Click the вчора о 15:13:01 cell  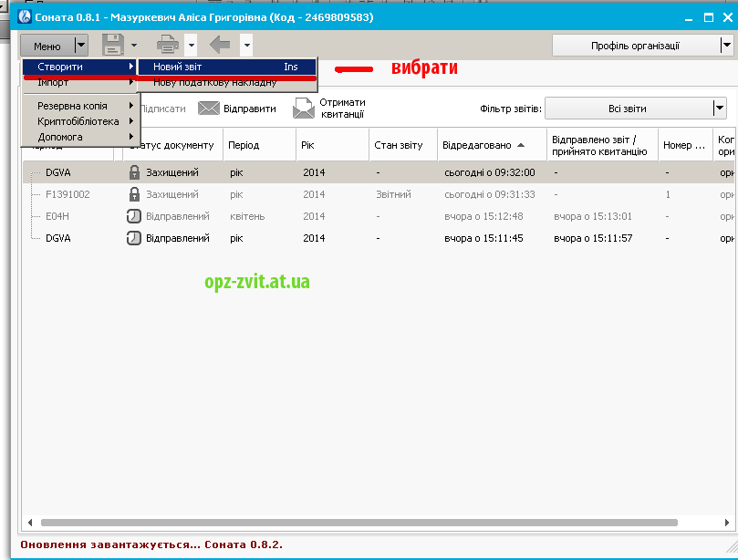pos(593,216)
